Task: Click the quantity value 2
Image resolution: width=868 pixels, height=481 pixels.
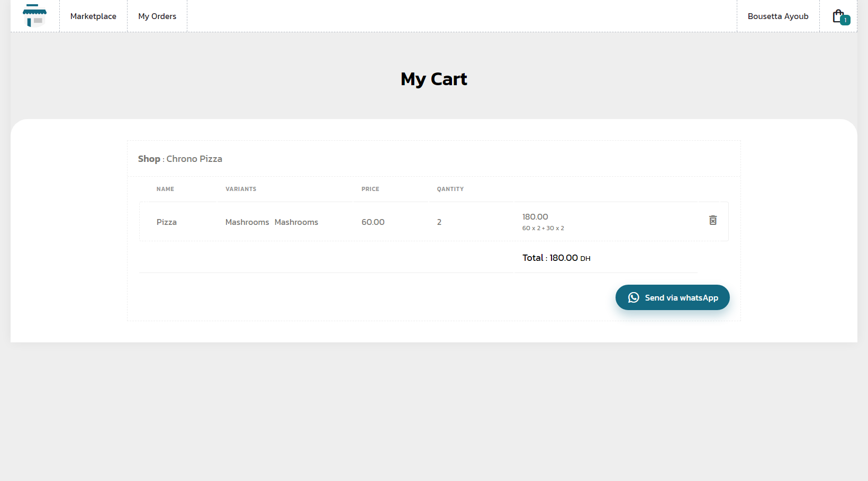Action: click(x=439, y=222)
